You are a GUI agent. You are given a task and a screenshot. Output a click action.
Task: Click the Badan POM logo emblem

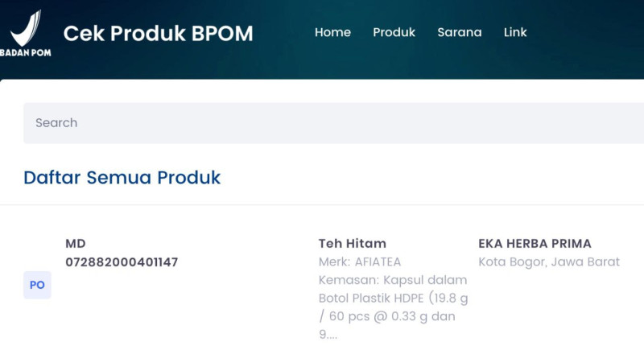24,26
